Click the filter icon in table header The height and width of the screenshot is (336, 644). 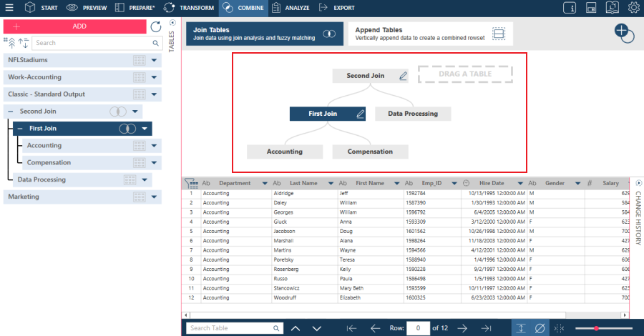[x=191, y=183]
